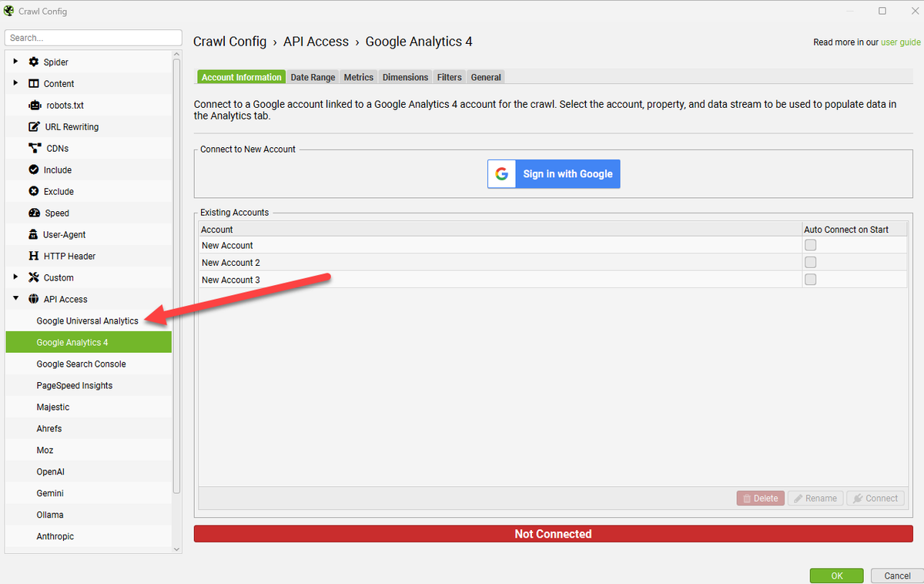The height and width of the screenshot is (584, 924).
Task: Enable Auto Connect for New Account
Action: point(810,245)
